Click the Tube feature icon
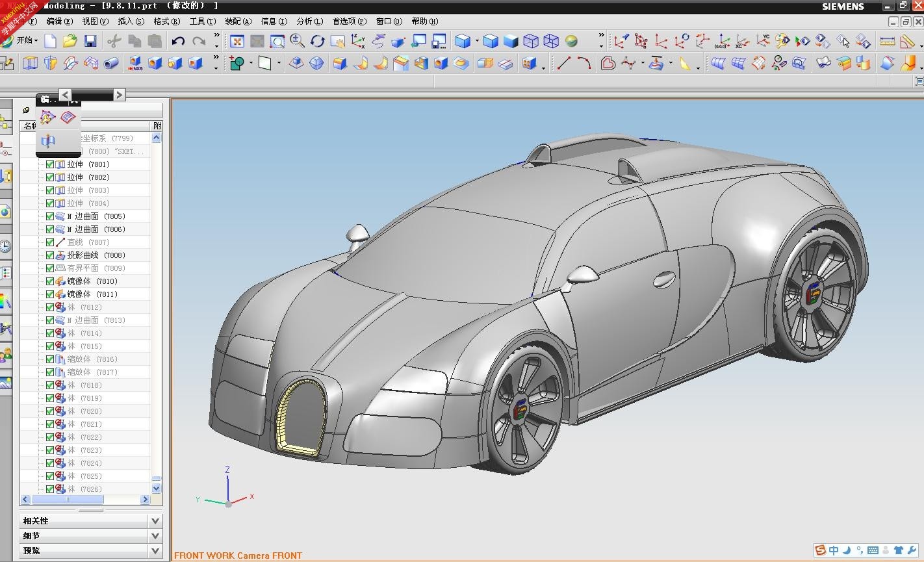Screen dimensions: 924x562 tap(111, 63)
